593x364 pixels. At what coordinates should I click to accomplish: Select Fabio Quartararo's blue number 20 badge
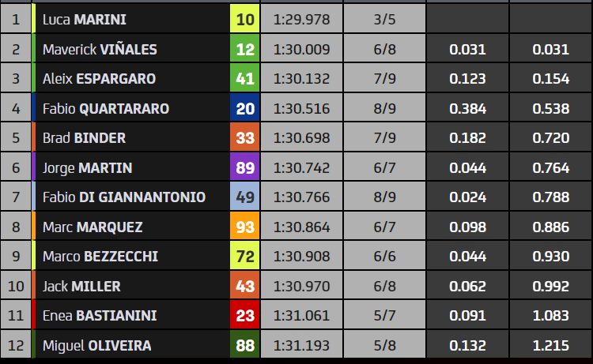tap(245, 108)
